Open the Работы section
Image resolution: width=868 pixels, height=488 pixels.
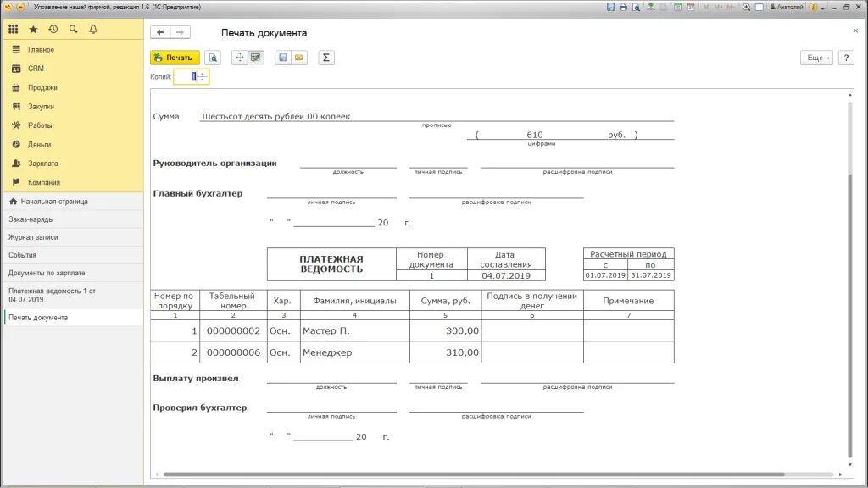(40, 125)
